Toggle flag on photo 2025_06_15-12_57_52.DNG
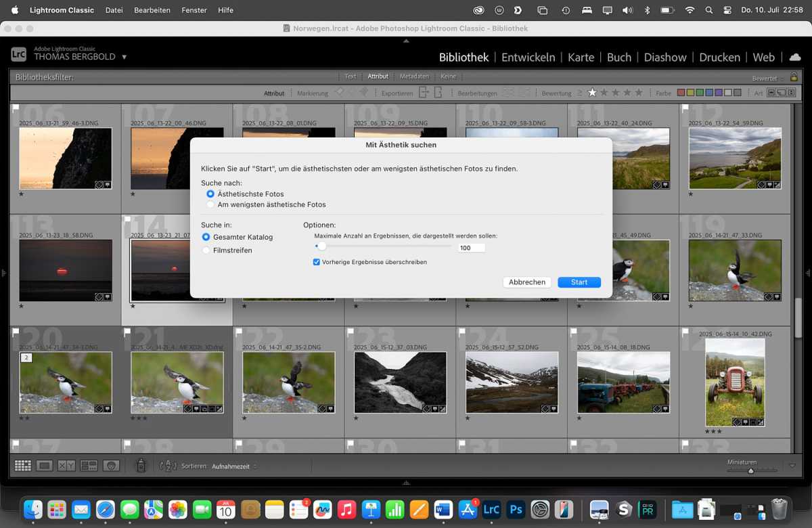 pyautogui.click(x=462, y=333)
